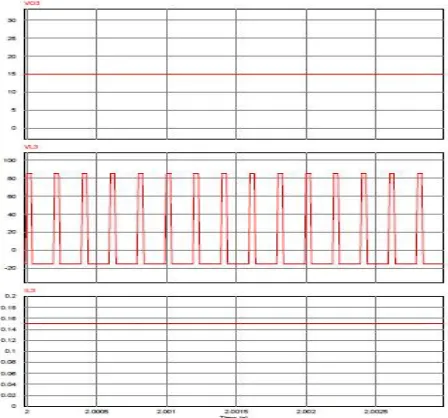This screenshot has height=418, width=448.
Task: Click the 0.2 tick label on IL3 axis
Action: pos(11,296)
